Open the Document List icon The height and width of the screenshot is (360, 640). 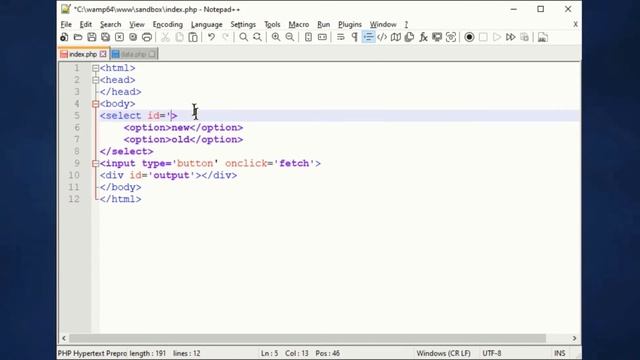[x=409, y=37]
